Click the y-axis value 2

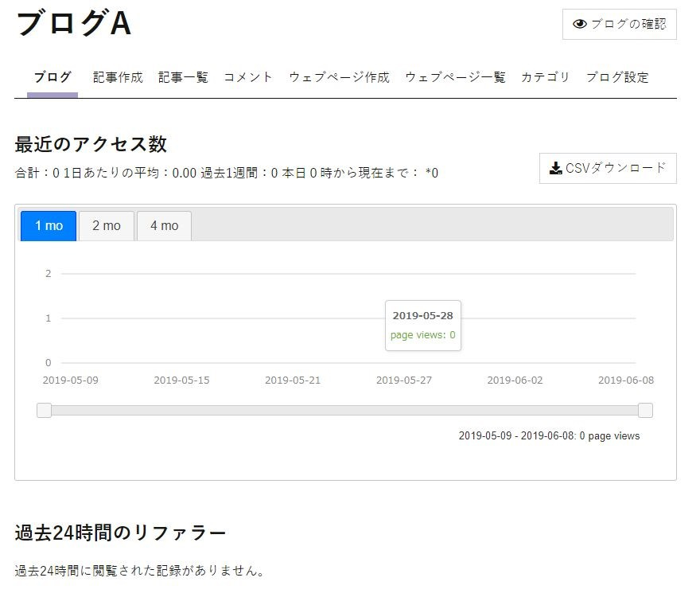[x=49, y=274]
